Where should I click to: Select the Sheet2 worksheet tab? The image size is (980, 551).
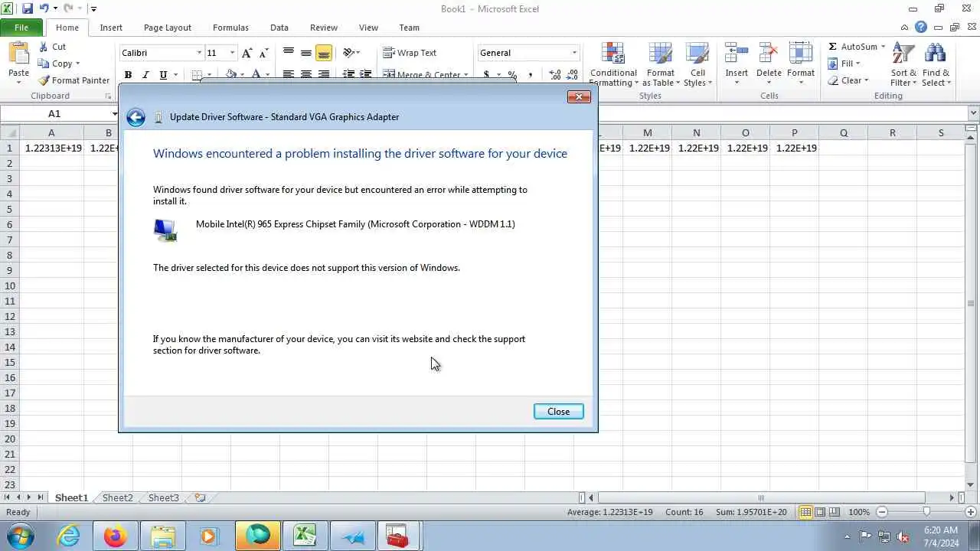click(x=117, y=497)
